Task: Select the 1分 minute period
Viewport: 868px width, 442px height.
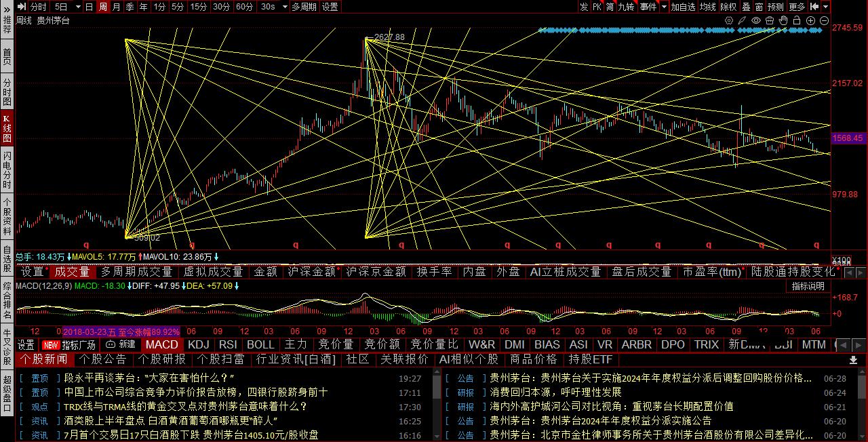Action: coord(159,6)
